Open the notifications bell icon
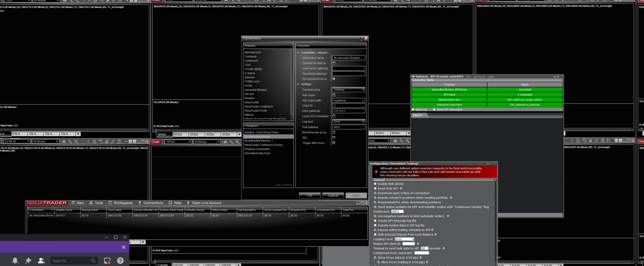This screenshot has width=644, height=266. tap(15, 261)
